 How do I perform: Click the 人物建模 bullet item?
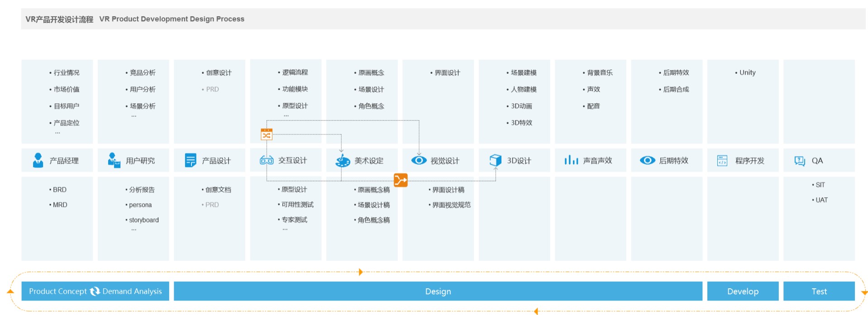click(x=521, y=89)
